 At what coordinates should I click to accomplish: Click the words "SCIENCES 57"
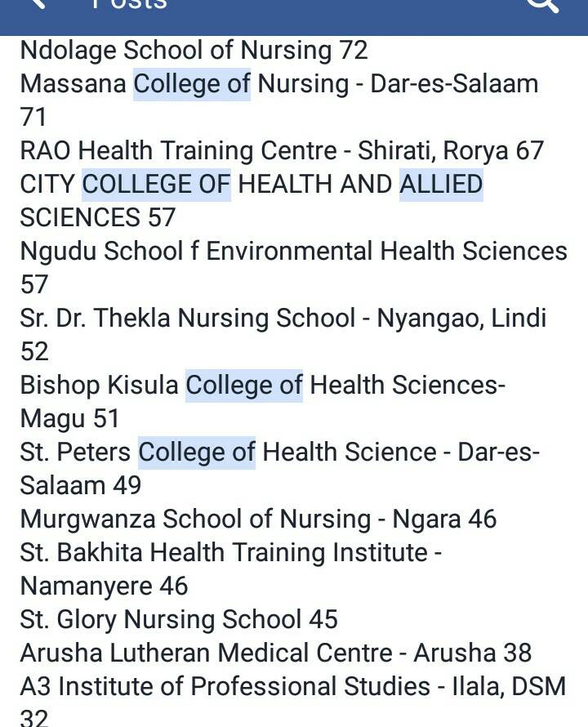(98, 218)
